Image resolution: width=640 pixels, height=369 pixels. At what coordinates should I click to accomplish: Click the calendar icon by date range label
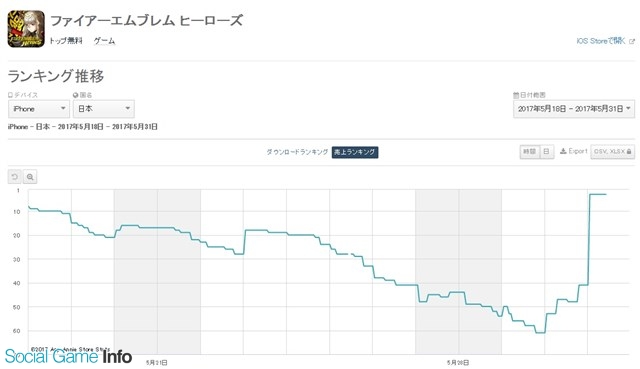(516, 95)
